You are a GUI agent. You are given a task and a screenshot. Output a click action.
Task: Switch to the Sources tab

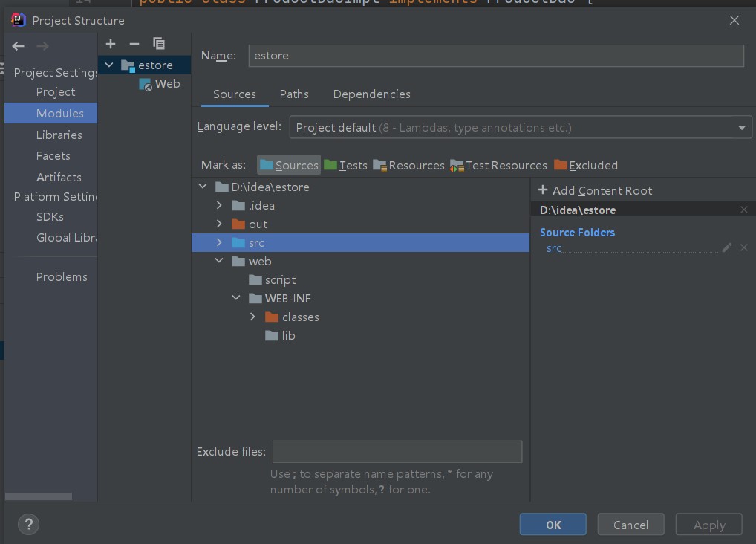point(235,94)
